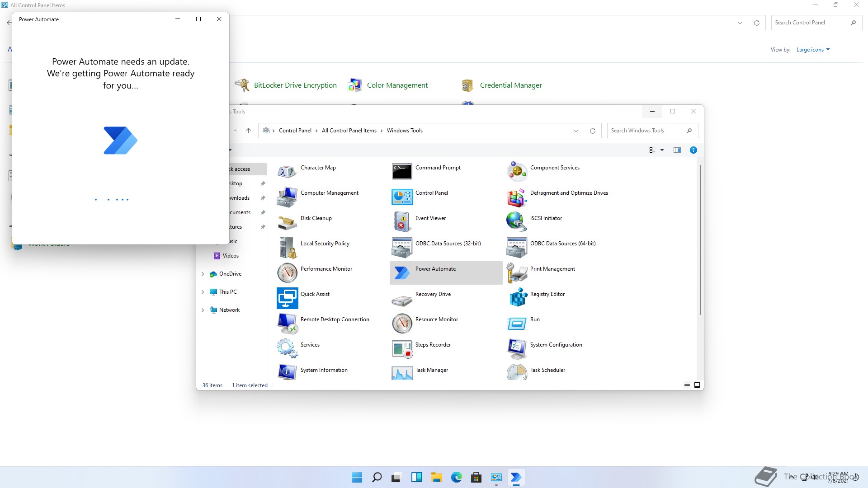Launch Quick Assist icon
Image resolution: width=868 pixels, height=488 pixels.
287,298
